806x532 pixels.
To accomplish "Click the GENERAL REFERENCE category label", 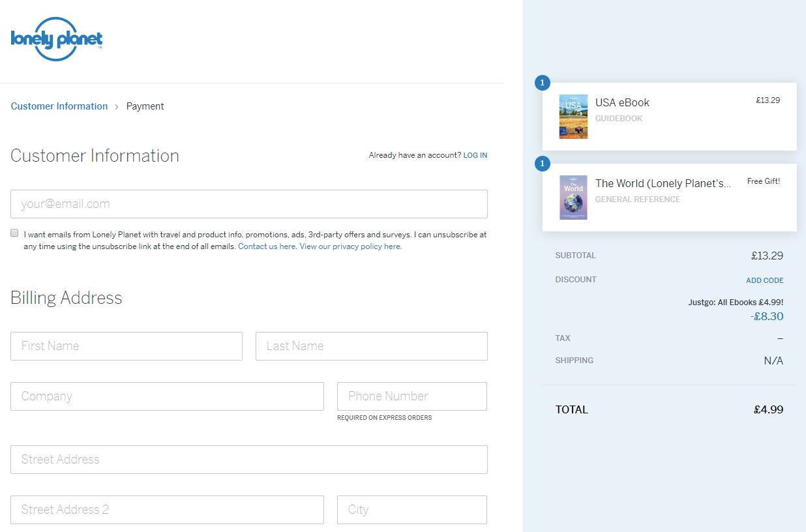I will (638, 199).
